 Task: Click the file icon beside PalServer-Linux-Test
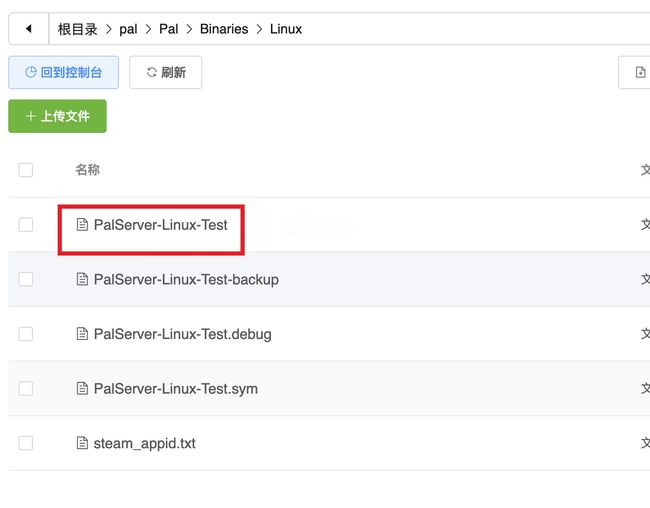click(x=82, y=225)
